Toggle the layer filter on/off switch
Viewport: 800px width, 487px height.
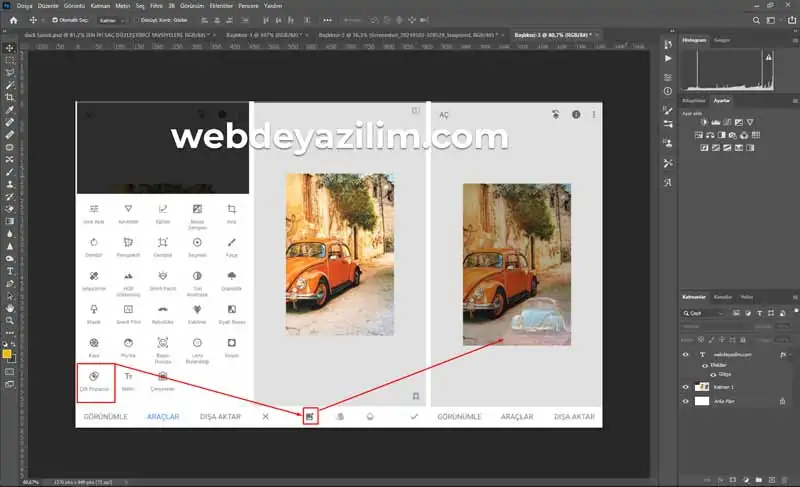(796, 311)
